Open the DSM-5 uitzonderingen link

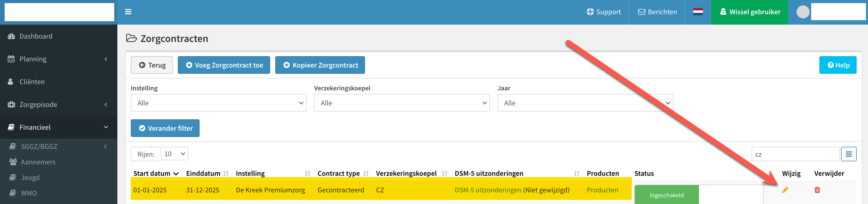click(x=488, y=190)
